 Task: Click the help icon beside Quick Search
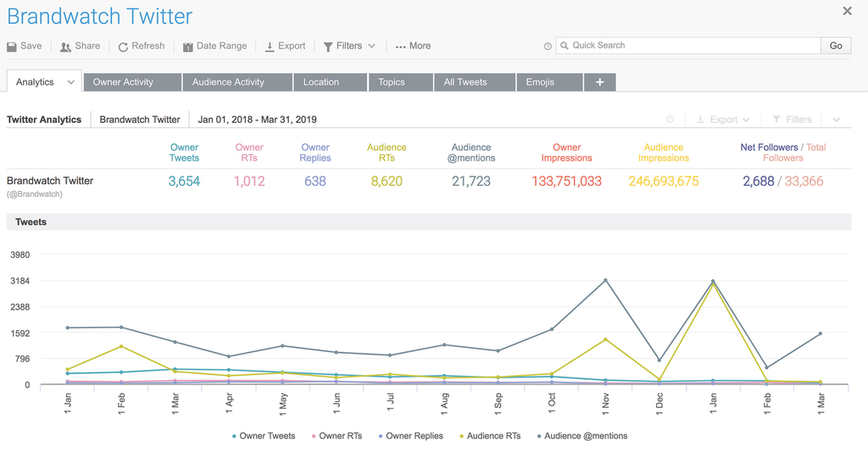point(548,47)
